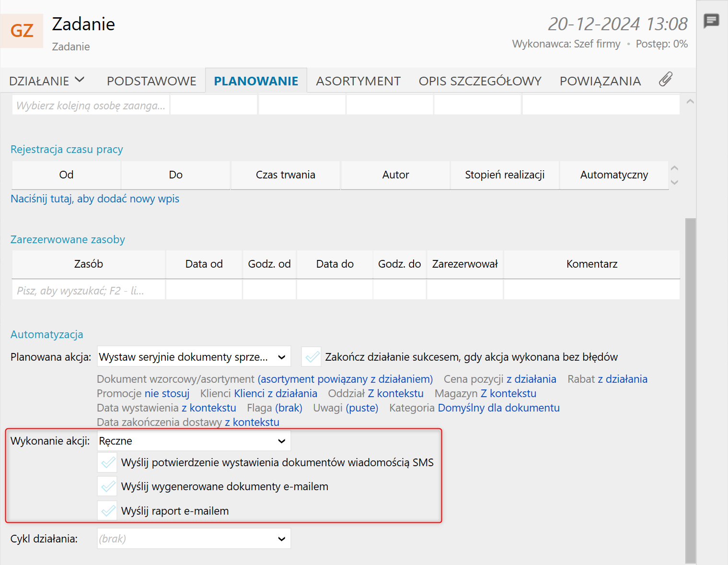Click Data wystawienia 'z kontekstu' link
The image size is (728, 565).
click(x=208, y=408)
